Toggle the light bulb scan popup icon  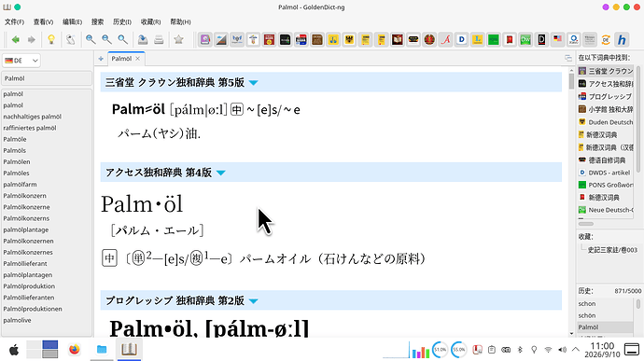51,40
